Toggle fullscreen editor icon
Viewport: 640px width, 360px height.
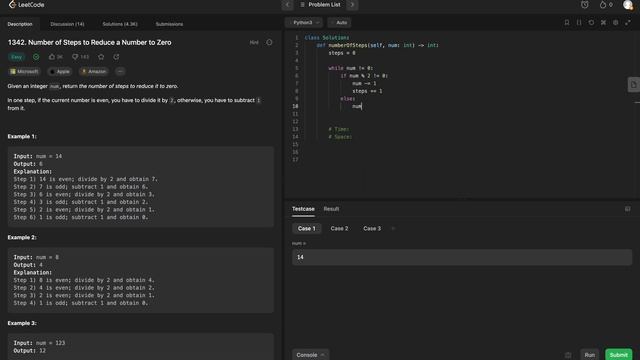point(628,22)
